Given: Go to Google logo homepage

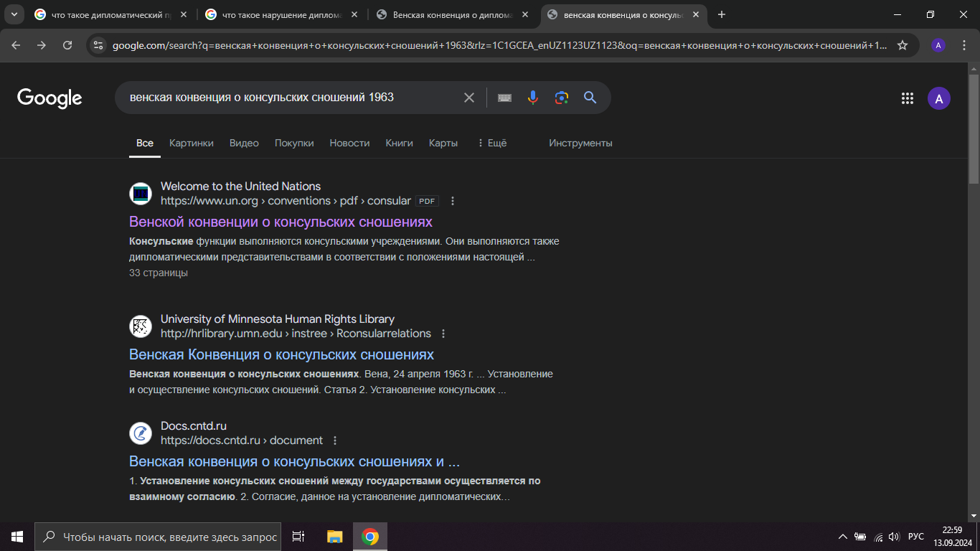Looking at the screenshot, I should pos(50,98).
